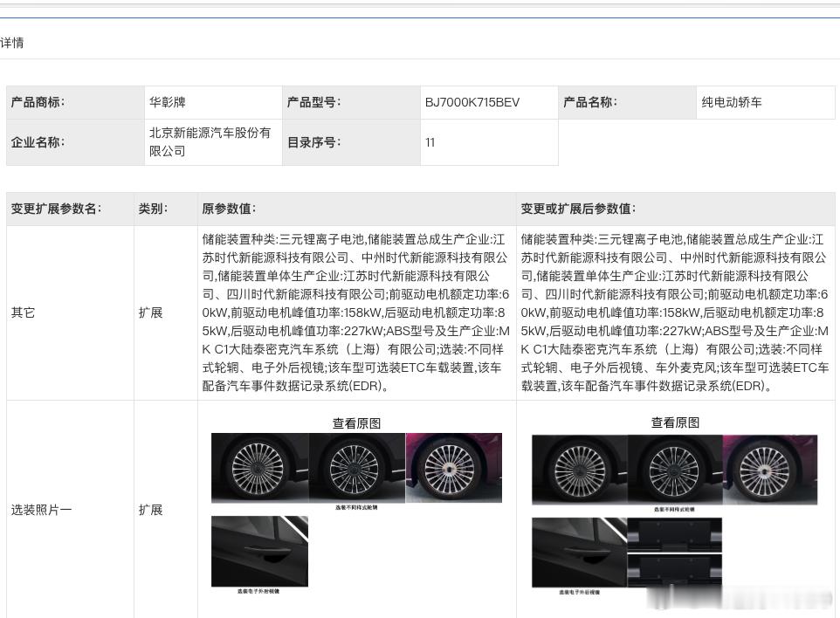
Task: Open the purple car wheel photo in changed column
Action: (770, 470)
